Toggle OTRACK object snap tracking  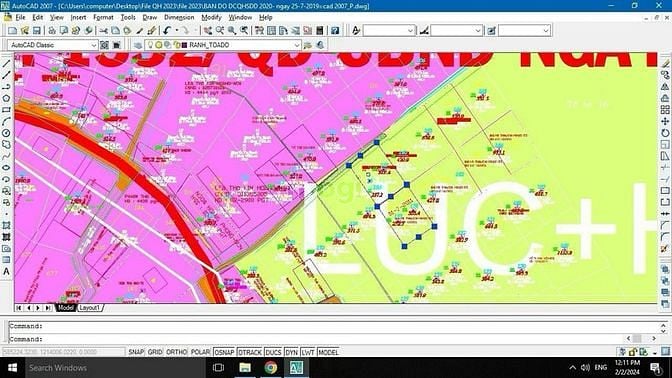[x=249, y=352]
